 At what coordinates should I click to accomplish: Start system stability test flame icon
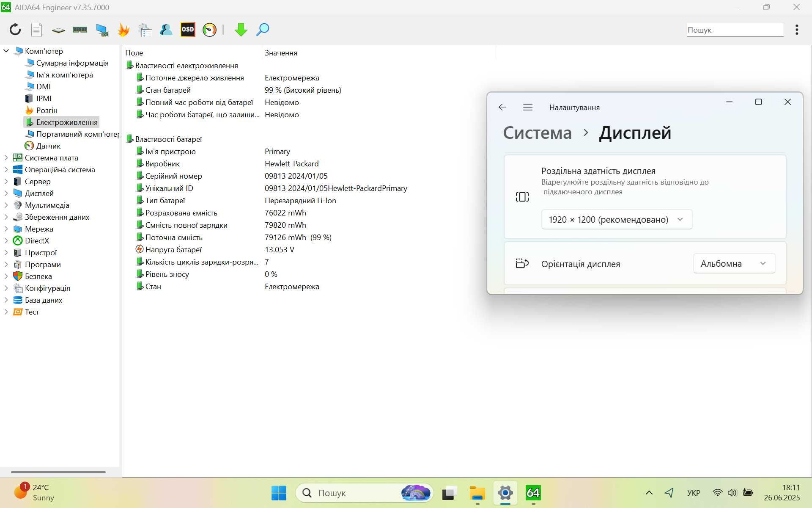point(123,30)
